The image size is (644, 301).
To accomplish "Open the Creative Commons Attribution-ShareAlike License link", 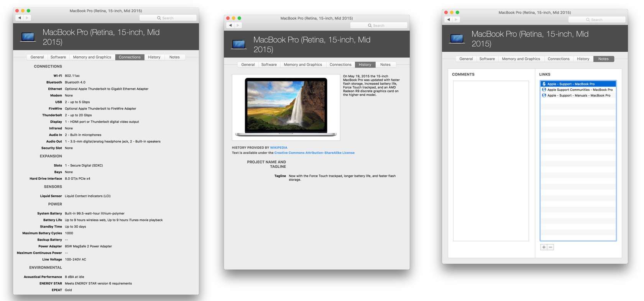I will 314,153.
